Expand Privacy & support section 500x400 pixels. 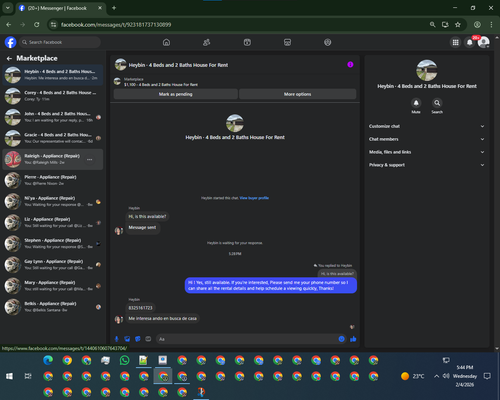[x=426, y=165]
